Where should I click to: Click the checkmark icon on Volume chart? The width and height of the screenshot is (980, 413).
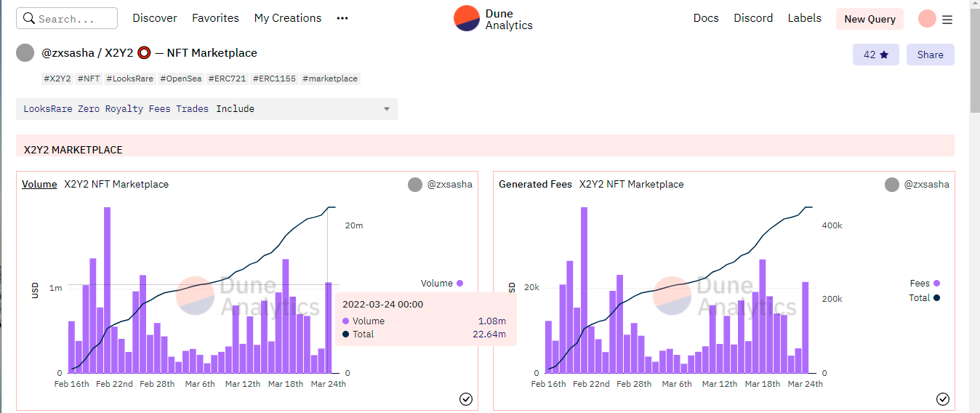click(x=466, y=398)
